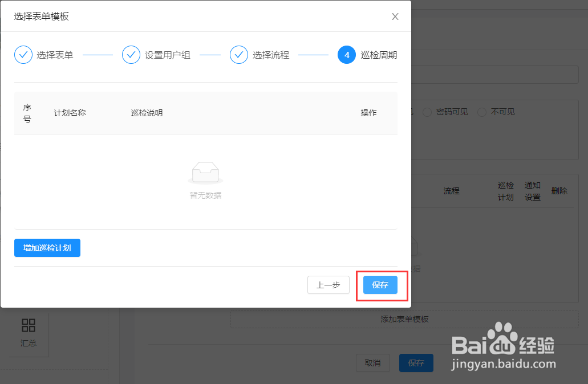Click the 删除 column header
588x384 pixels.
pos(559,191)
